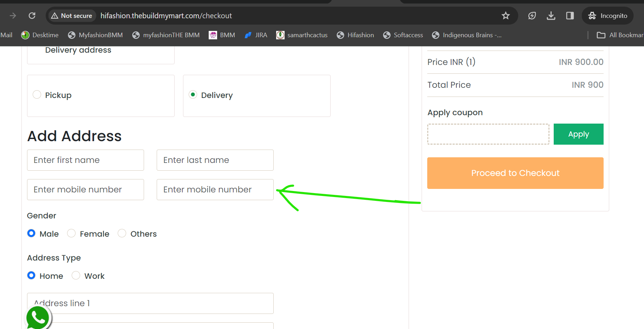644x329 pixels.
Task: Open the WhatsApp chat bubble
Action: [x=38, y=318]
